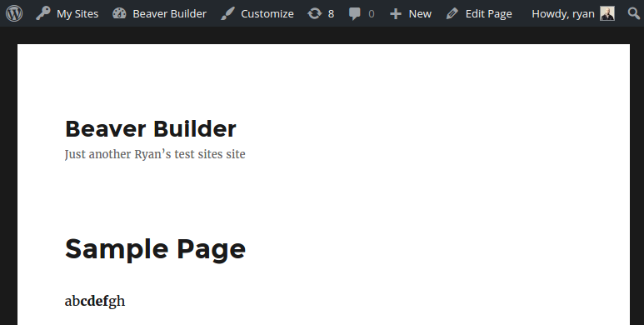Image resolution: width=644 pixels, height=325 pixels.
Task: Open the Beaver Builder admin menu
Action: click(x=169, y=14)
